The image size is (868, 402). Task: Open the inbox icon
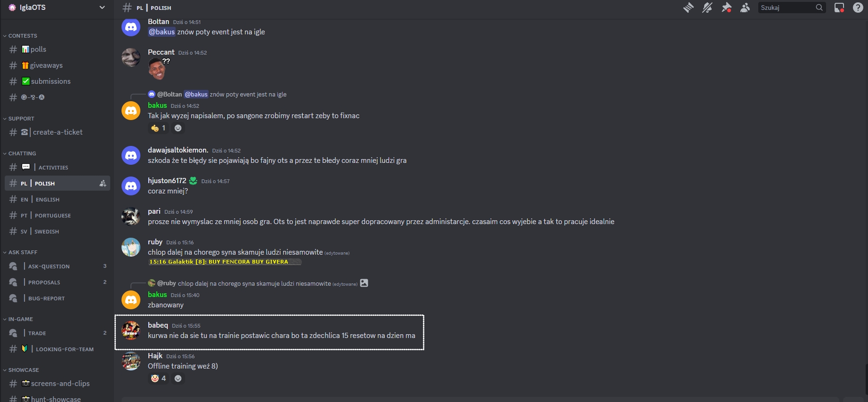[x=839, y=8]
